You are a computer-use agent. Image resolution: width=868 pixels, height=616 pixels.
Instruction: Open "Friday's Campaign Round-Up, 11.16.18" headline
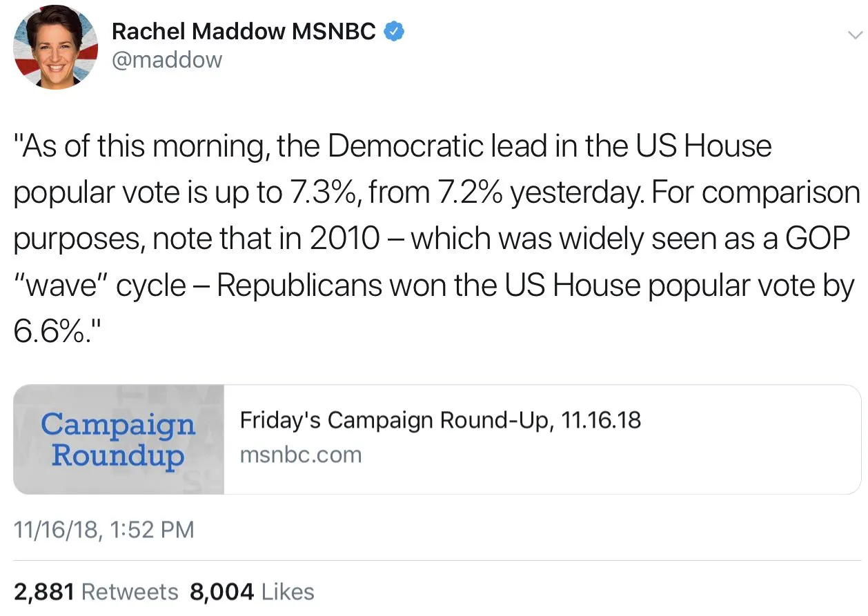click(440, 420)
